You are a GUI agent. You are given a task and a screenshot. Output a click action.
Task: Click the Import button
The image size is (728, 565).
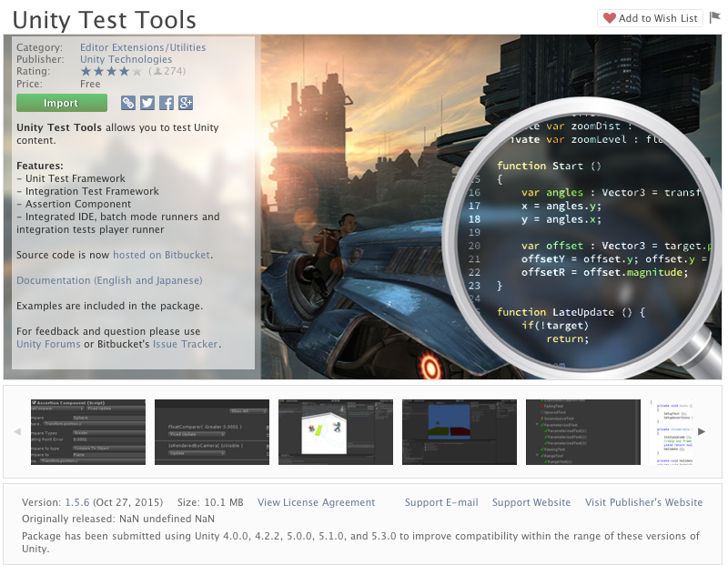point(62,103)
